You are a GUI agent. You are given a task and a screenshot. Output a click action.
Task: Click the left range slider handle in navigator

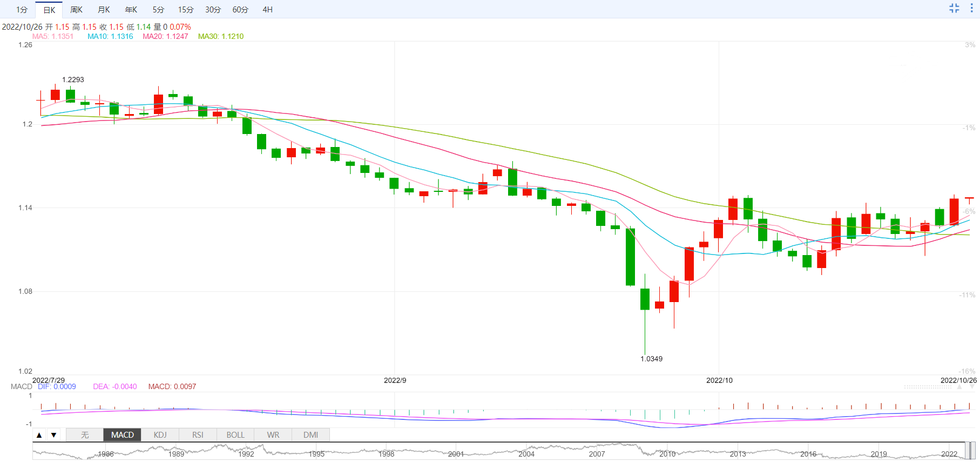click(x=968, y=451)
